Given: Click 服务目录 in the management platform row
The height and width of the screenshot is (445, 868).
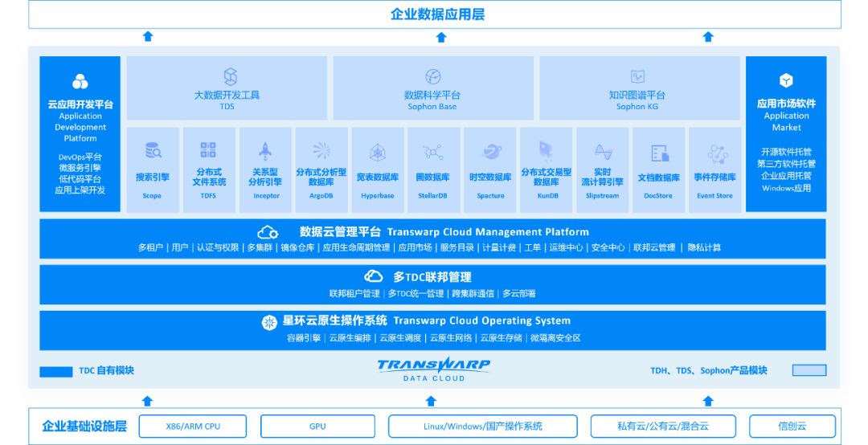Looking at the screenshot, I should [x=457, y=247].
